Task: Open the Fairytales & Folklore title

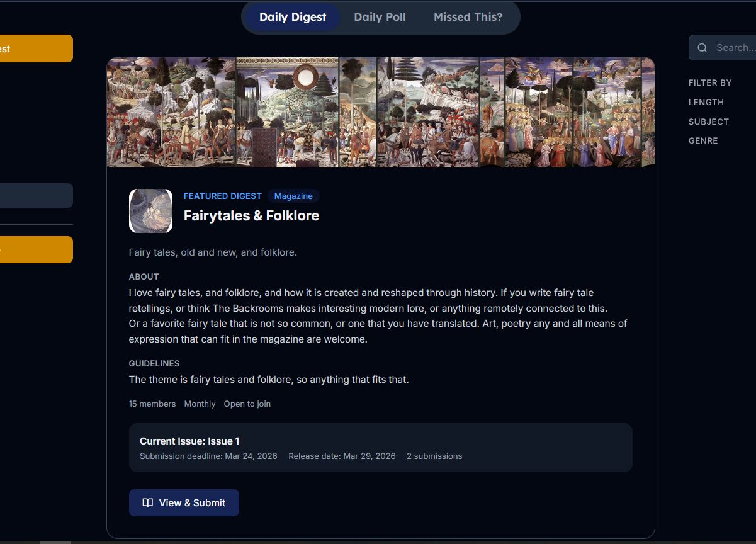Action: 251,215
